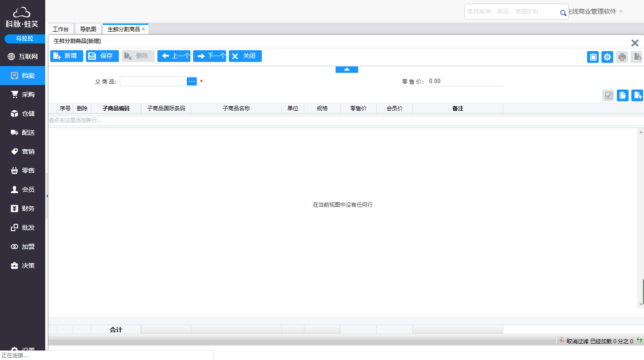Click the blue add-document icon above grid
Image resolution: width=644 pixels, height=360 pixels.
(637, 95)
